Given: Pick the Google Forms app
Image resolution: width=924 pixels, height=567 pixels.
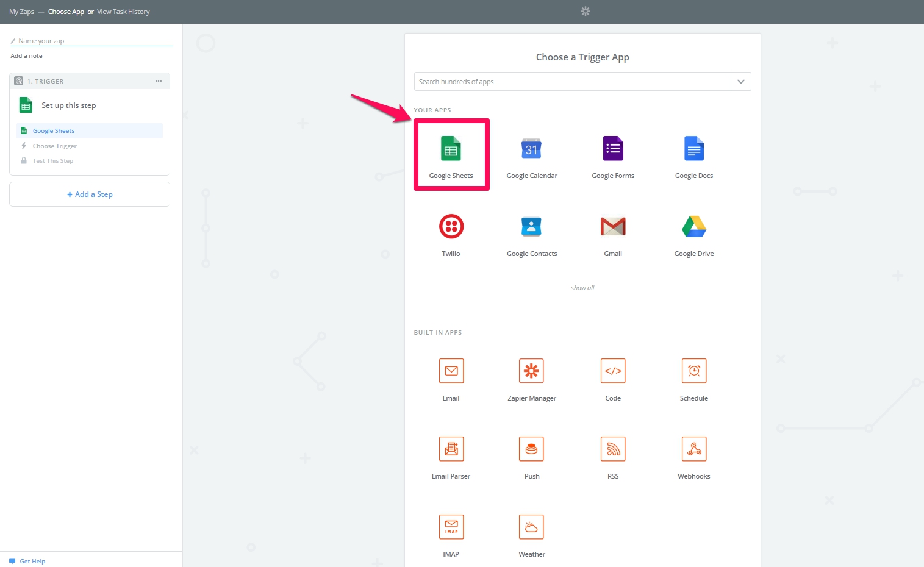Looking at the screenshot, I should (613, 149).
